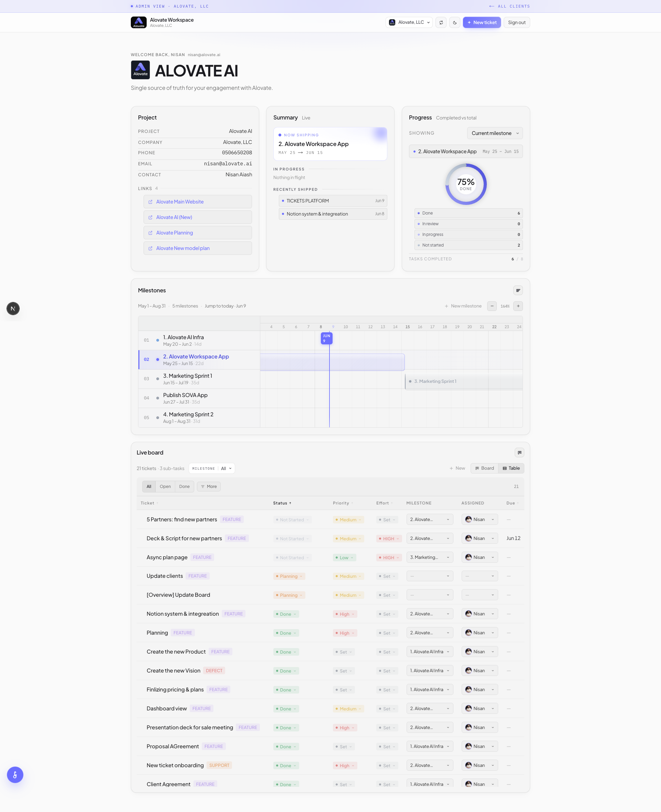
Task: Sort table by Due column
Action: [512, 503]
